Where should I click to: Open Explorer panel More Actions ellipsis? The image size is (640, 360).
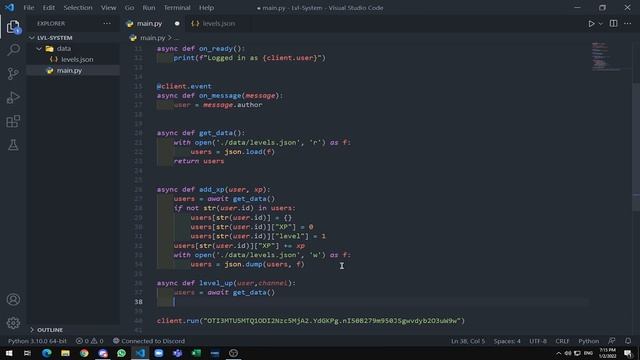107,24
